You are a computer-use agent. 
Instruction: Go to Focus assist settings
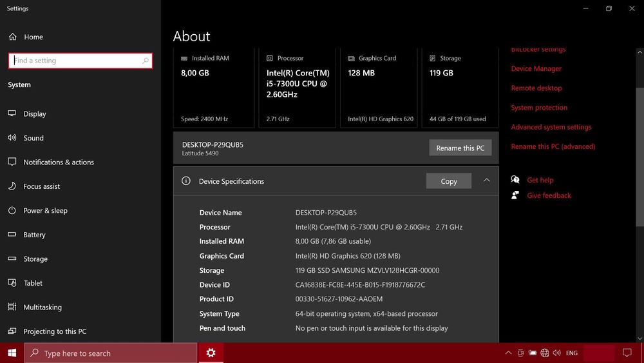(x=41, y=186)
